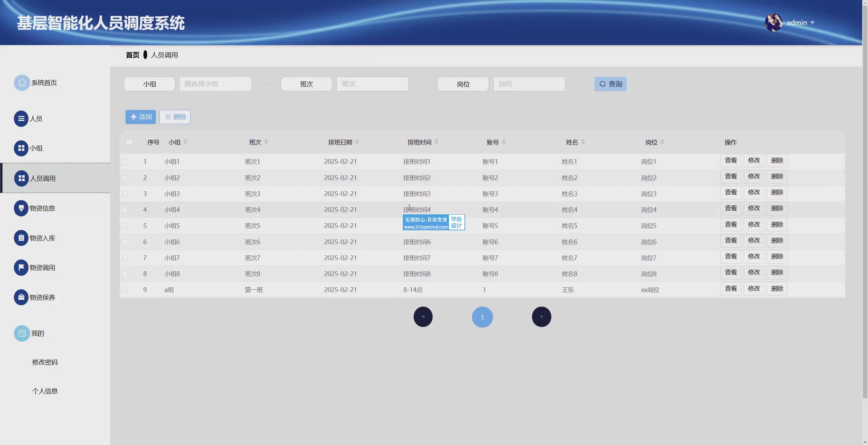Screen dimensions: 868x445
Task: Sort by 岗位 column sort arrows
Action: [x=662, y=142]
